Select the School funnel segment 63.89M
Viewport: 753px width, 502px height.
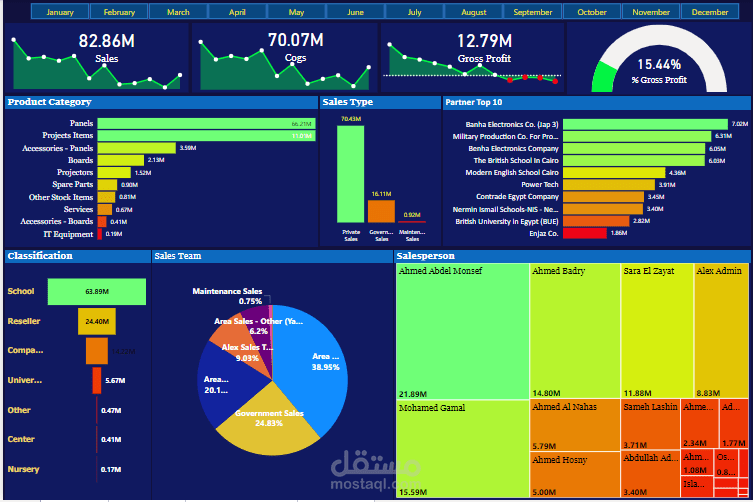(x=97, y=292)
